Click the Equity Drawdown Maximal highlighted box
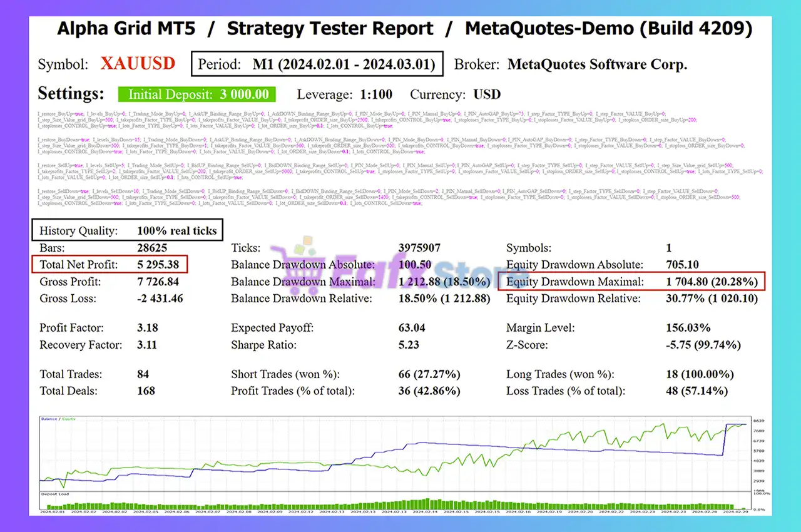This screenshot has width=801, height=532. point(631,282)
